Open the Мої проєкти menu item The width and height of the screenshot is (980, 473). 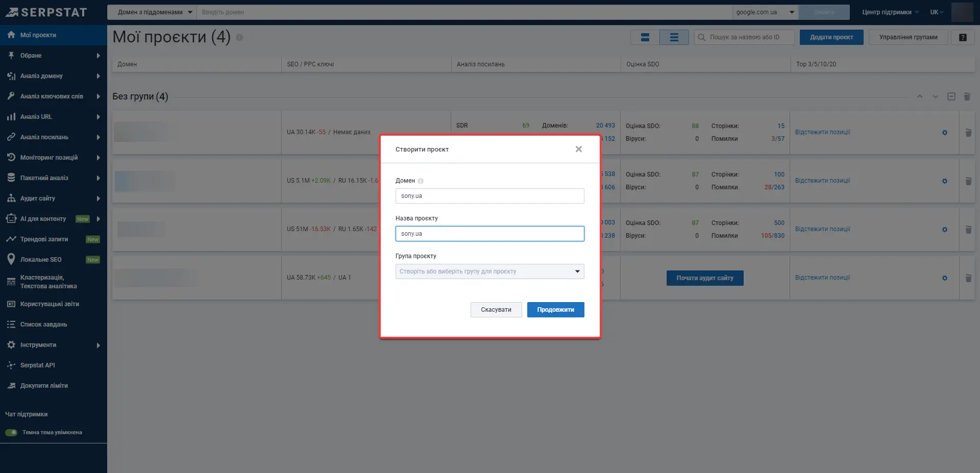pyautogui.click(x=54, y=35)
